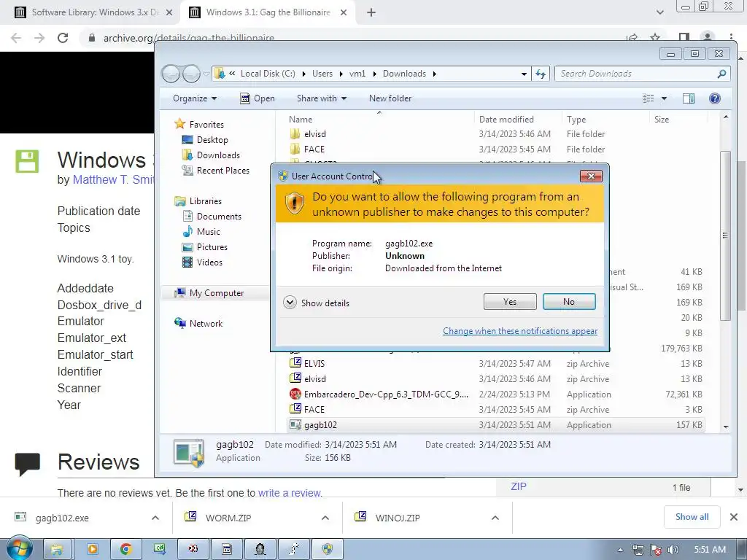This screenshot has height=560, width=747.
Task: Select Videos library in the navigation pane
Action: [203, 262]
